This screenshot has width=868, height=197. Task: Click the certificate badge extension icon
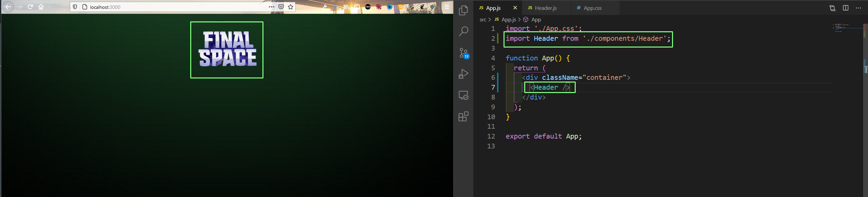(x=433, y=7)
